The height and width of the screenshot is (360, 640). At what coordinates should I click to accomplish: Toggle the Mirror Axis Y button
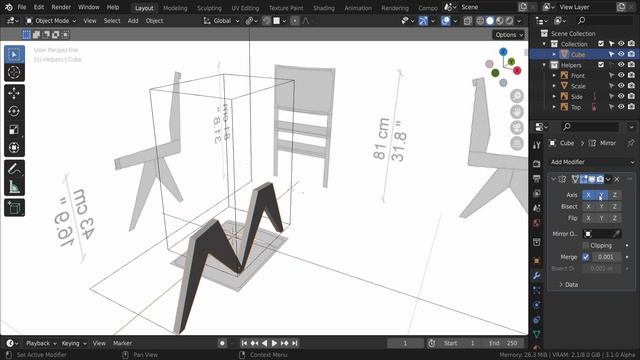601,195
